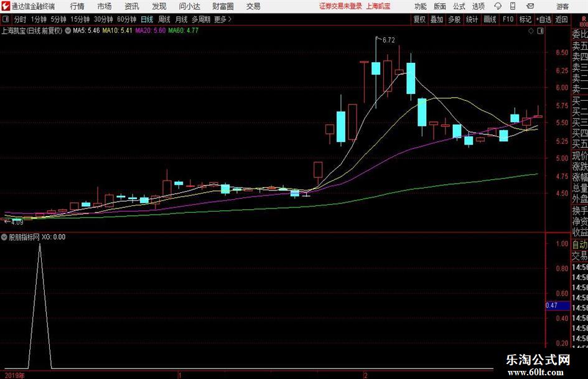The image size is (588, 379).
Task: Open the 行情 menu
Action: click(x=77, y=6)
